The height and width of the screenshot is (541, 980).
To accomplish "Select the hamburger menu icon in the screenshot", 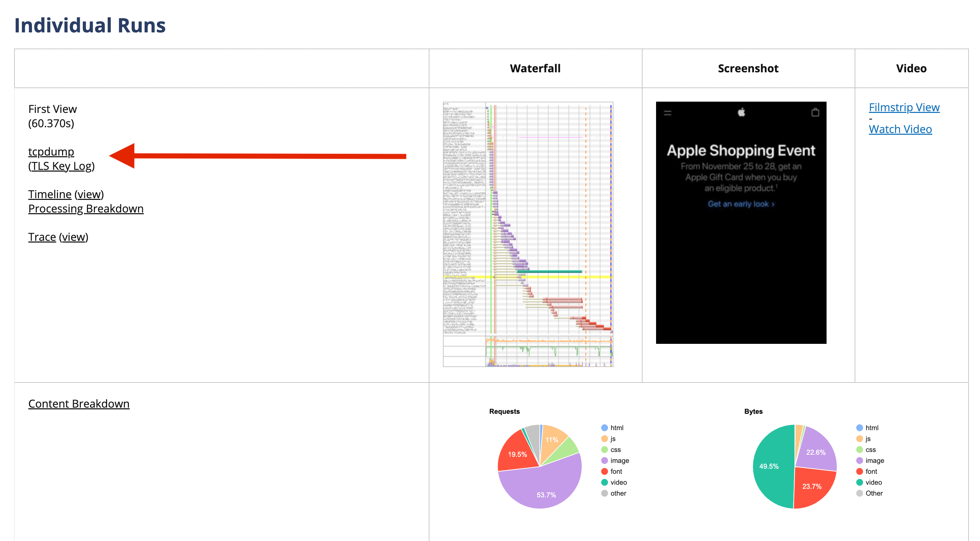I will pyautogui.click(x=668, y=113).
